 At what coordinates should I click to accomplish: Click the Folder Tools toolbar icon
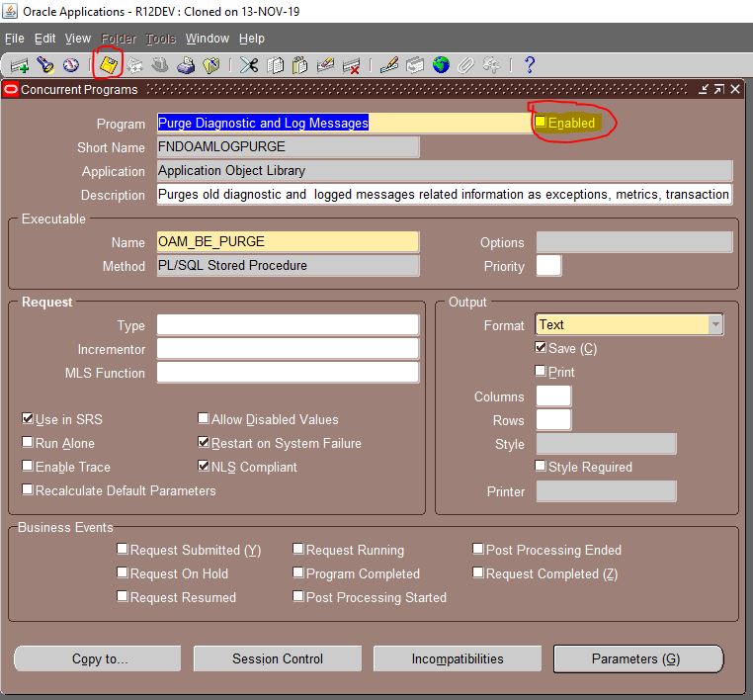[491, 65]
